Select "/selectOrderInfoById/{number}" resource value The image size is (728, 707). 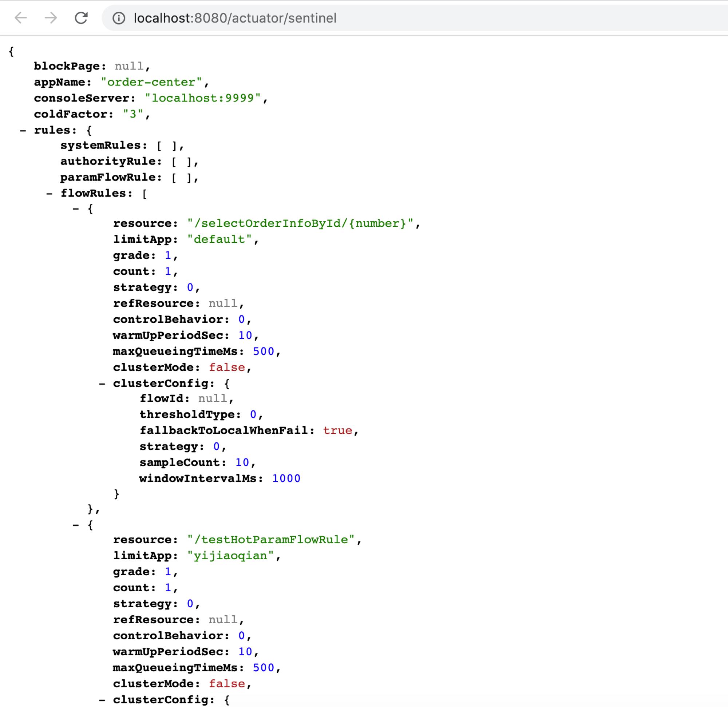(x=300, y=223)
